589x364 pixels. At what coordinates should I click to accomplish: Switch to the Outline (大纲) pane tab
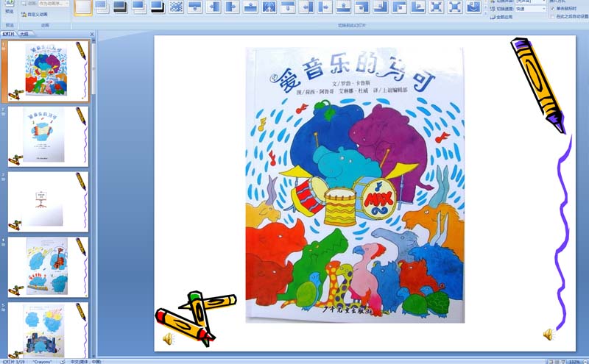click(x=24, y=34)
